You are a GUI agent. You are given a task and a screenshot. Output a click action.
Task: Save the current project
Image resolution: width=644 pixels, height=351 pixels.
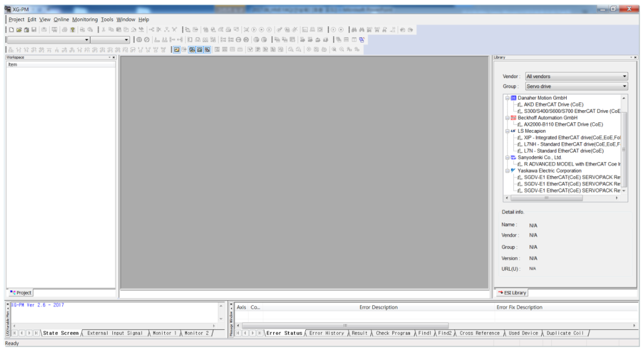[34, 29]
